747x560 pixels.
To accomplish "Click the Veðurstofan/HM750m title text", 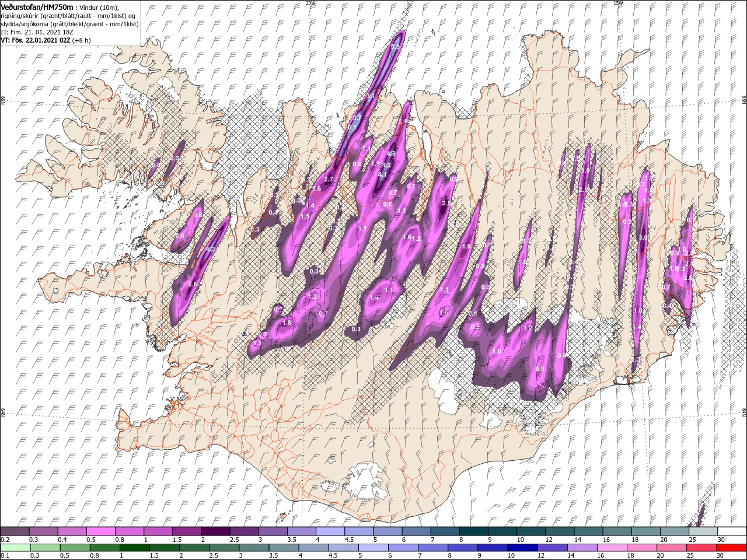I will (37, 7).
